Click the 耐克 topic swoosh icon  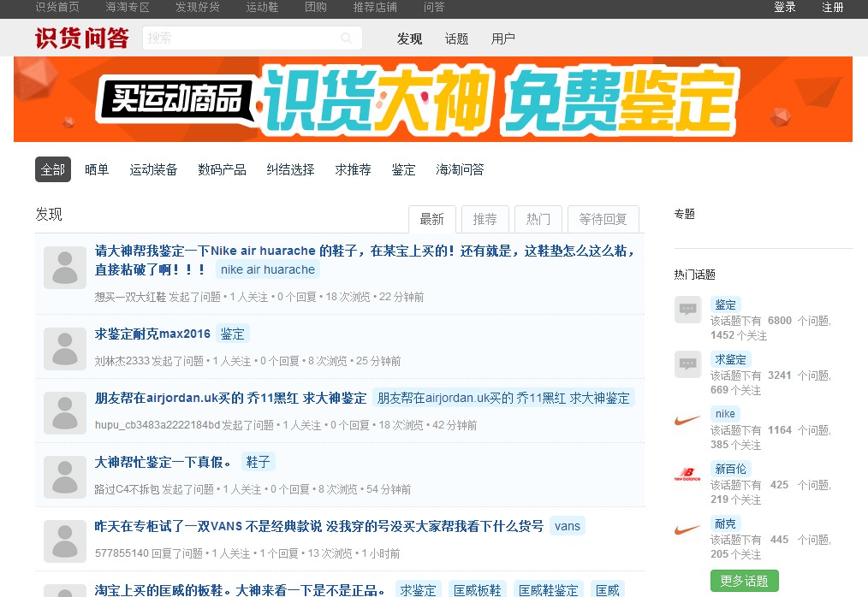[688, 529]
